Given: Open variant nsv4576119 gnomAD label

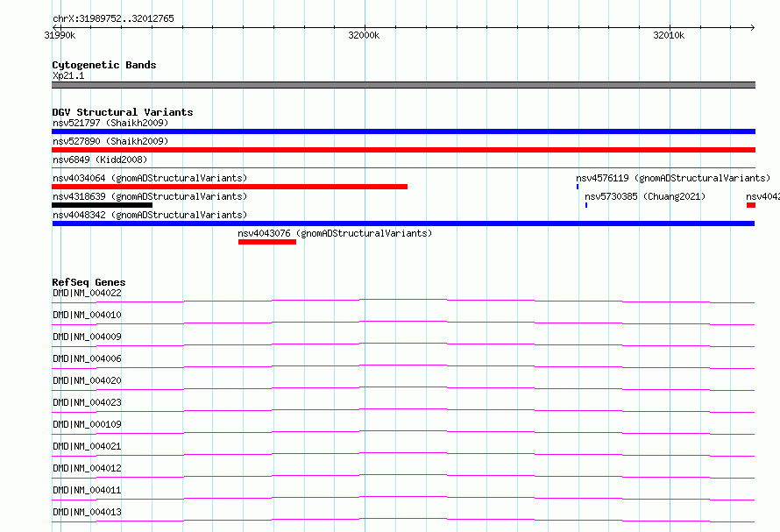Looking at the screenshot, I should 673,178.
